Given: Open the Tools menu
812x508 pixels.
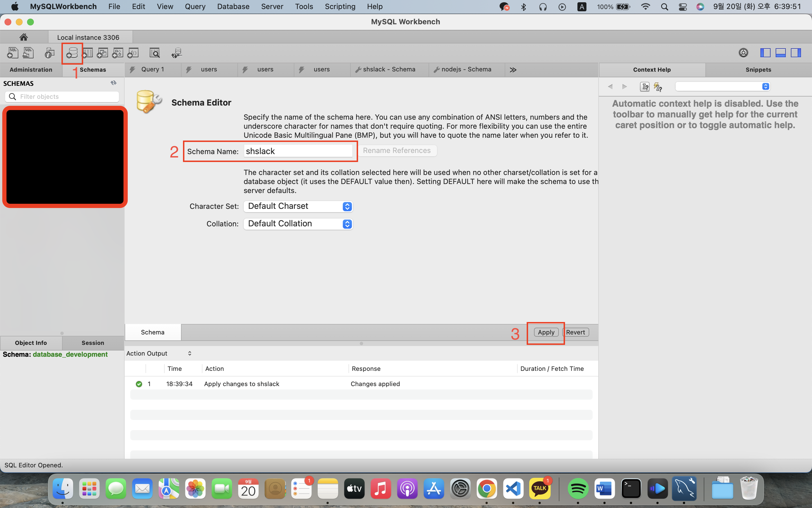Looking at the screenshot, I should click(x=304, y=6).
